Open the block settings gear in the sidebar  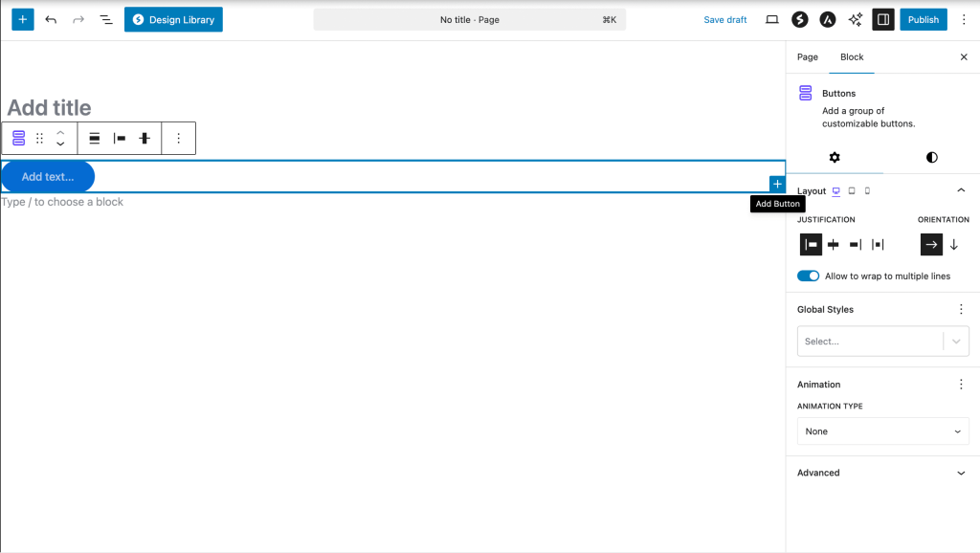(835, 157)
